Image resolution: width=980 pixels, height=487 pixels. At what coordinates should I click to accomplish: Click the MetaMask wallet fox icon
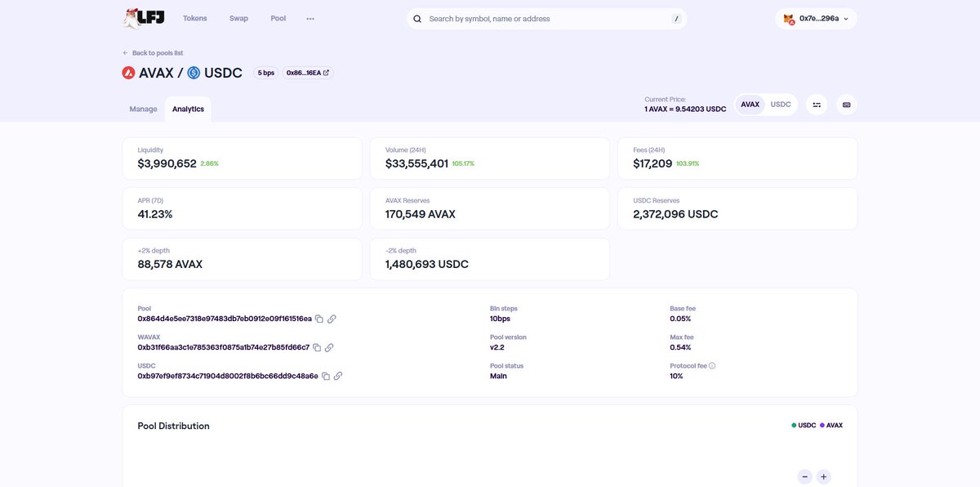pyautogui.click(x=789, y=19)
